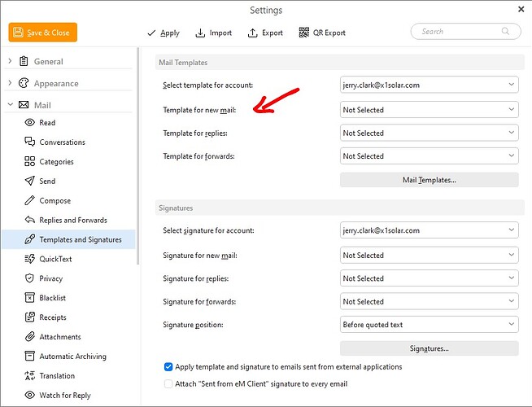Click the Signatures... button
This screenshot has height=407, width=532.
429,348
